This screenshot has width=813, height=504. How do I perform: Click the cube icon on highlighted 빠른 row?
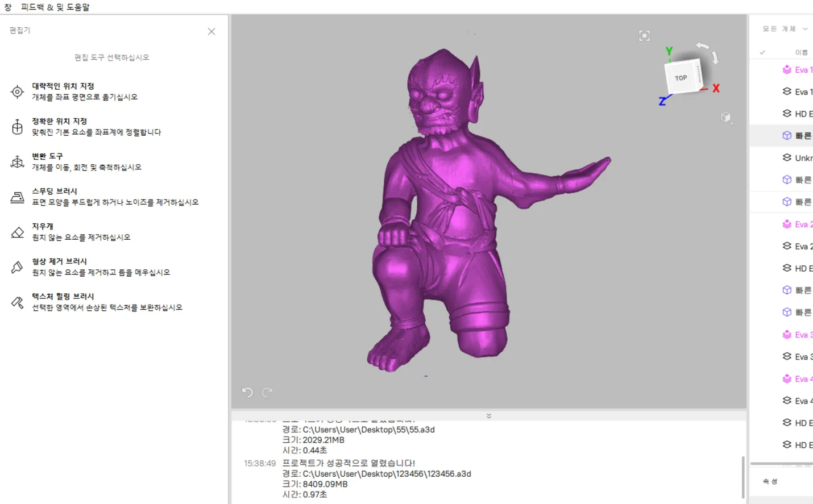[x=787, y=135]
